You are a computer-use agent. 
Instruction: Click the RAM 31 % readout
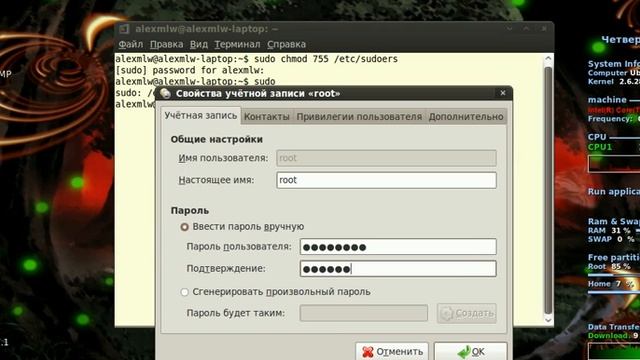click(x=609, y=230)
